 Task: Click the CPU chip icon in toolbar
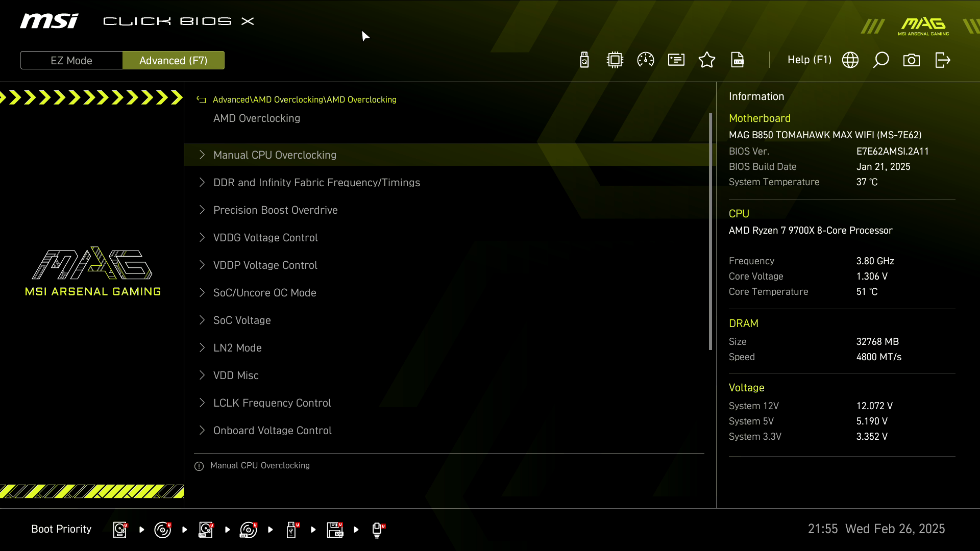pyautogui.click(x=615, y=60)
